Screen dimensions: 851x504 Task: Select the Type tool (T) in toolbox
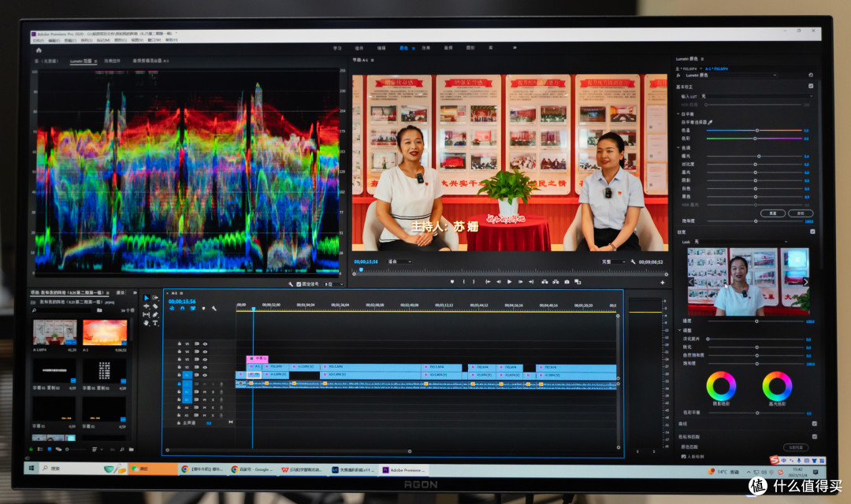pyautogui.click(x=155, y=323)
